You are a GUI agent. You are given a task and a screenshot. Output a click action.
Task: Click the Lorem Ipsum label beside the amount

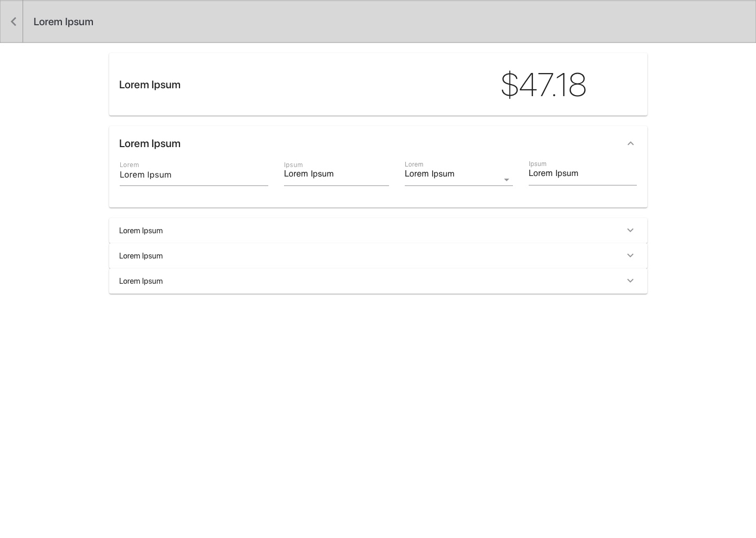(150, 85)
